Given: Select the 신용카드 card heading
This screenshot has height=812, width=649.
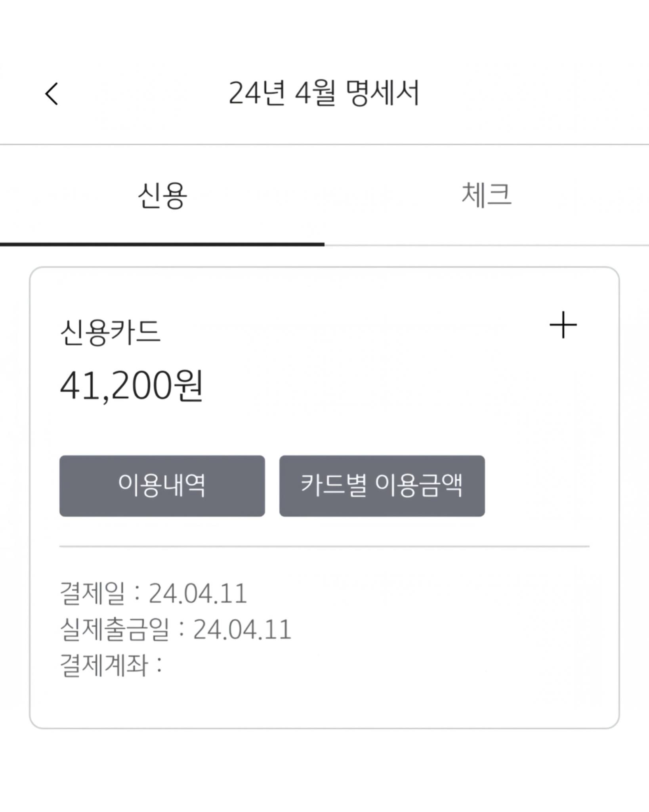Looking at the screenshot, I should tap(110, 332).
